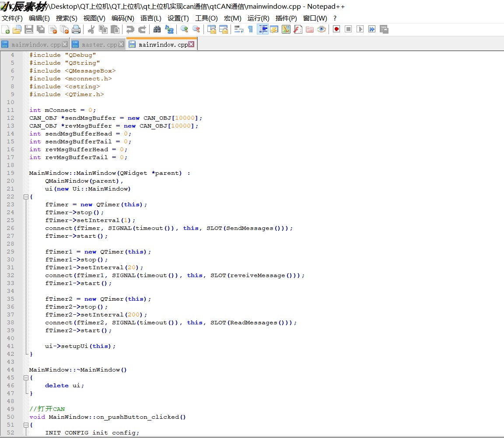The image size is (504, 438).
Task: Click the Start macro recording button
Action: [x=336, y=29]
